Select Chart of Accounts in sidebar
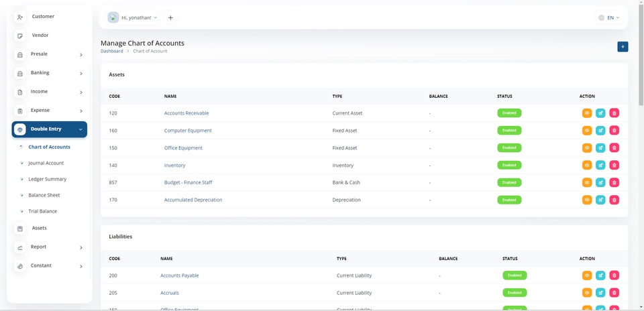This screenshot has height=311, width=644. click(x=49, y=147)
